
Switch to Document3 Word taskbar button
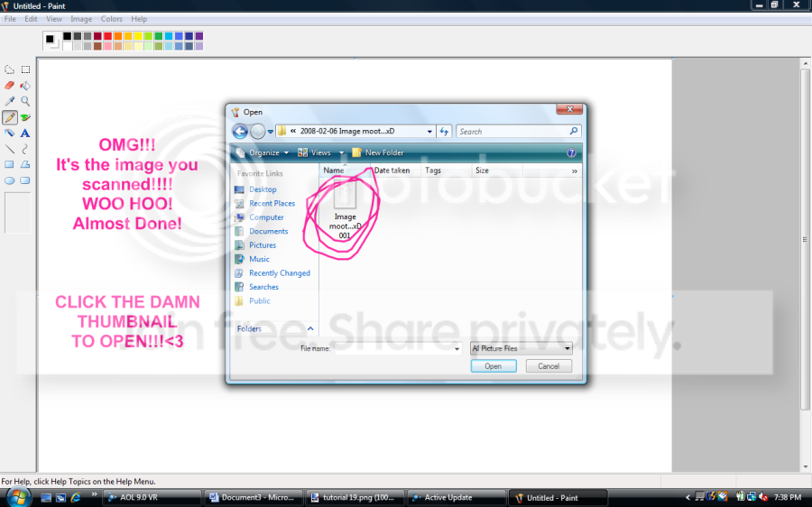[253, 498]
